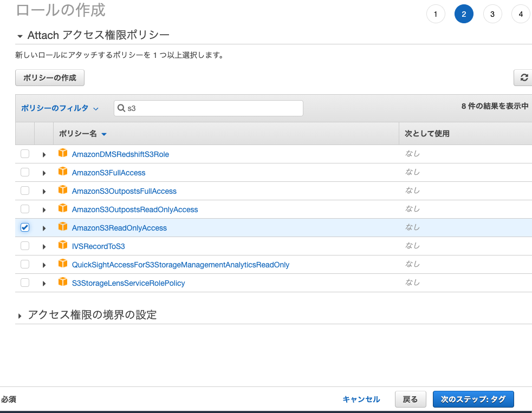This screenshot has width=532, height=413.
Task: Expand AmazonS3OutpostsReadOnlyAccess row arrow
Action: [x=44, y=209]
